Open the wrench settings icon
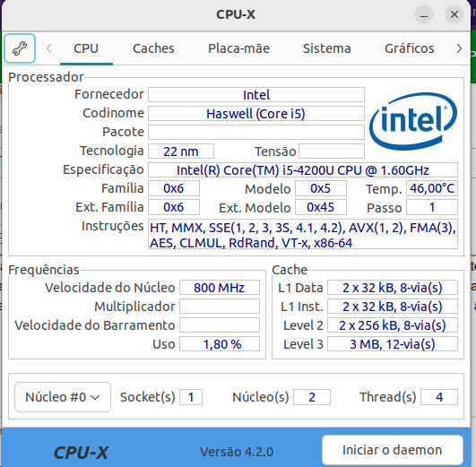476x467 pixels. coord(20,48)
